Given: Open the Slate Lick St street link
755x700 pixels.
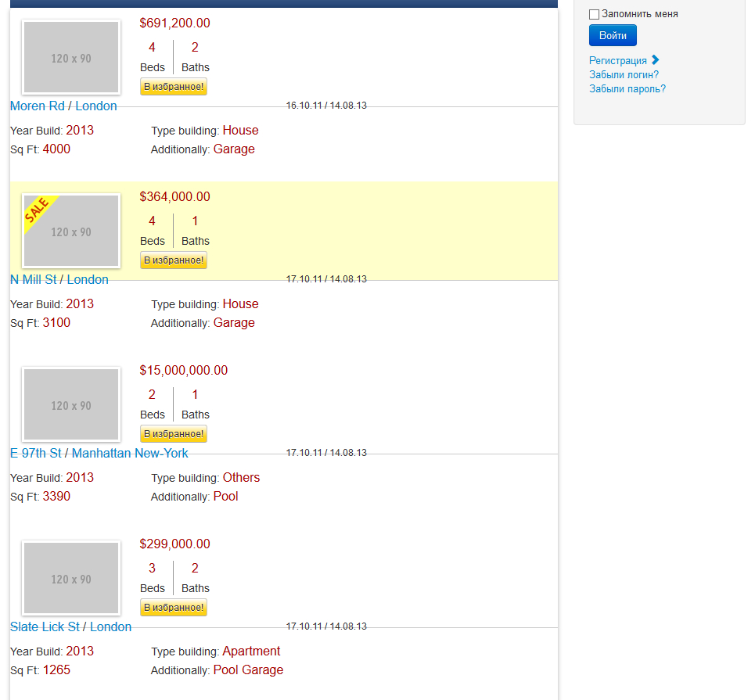Looking at the screenshot, I should click(45, 627).
